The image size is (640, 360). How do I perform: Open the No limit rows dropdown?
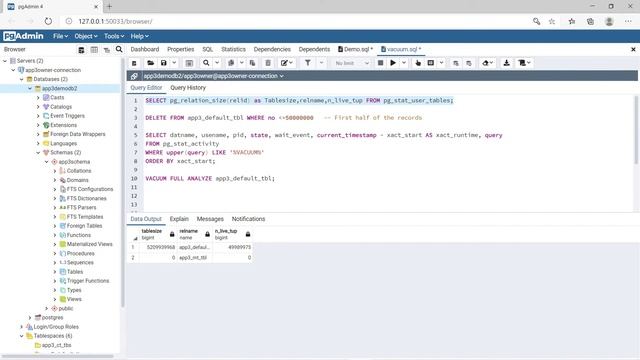coord(351,63)
